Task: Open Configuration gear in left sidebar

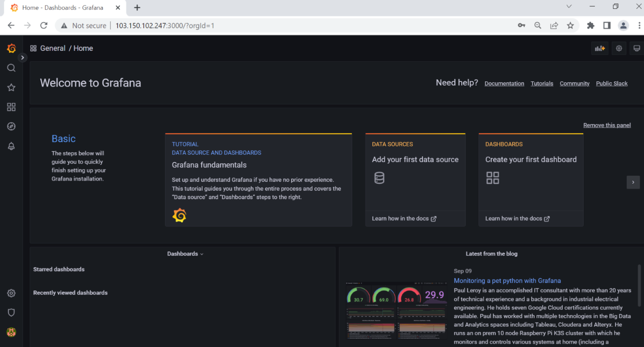Action: 11,293
